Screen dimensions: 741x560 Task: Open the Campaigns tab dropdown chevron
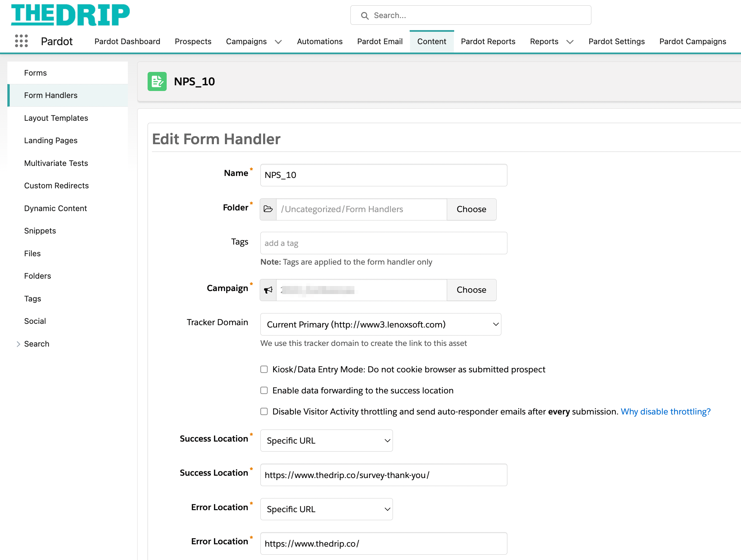coord(278,42)
